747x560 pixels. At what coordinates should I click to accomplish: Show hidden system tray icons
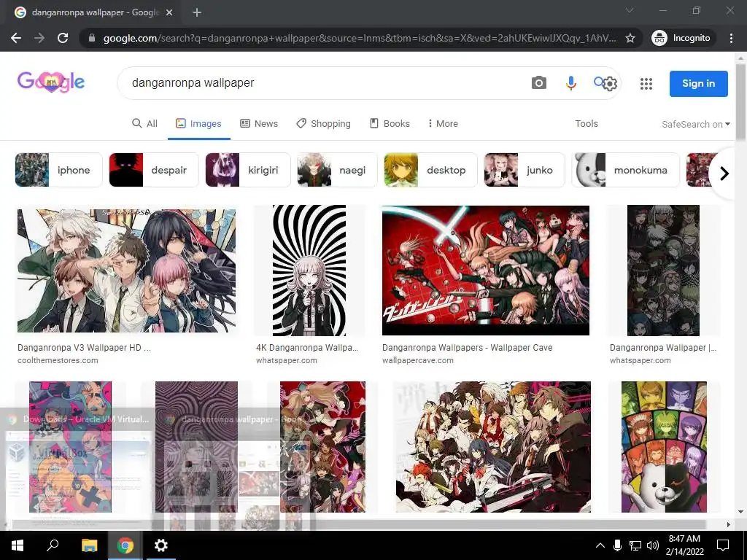pos(600,545)
